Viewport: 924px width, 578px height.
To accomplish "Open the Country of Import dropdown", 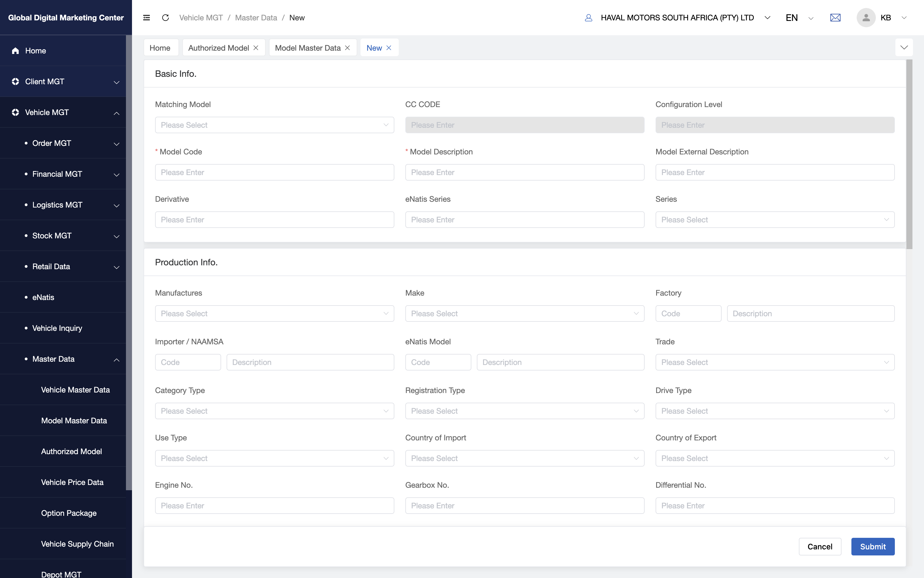I will [525, 458].
